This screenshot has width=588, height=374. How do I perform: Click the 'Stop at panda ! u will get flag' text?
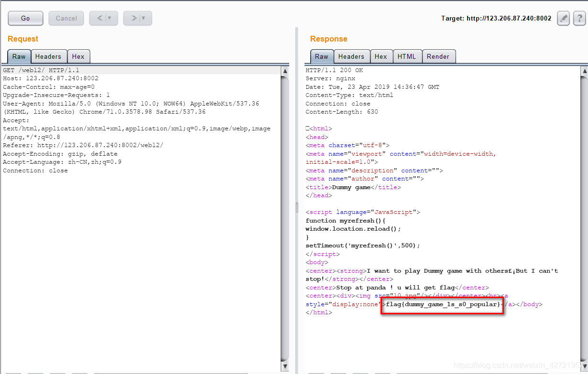[x=395, y=288]
